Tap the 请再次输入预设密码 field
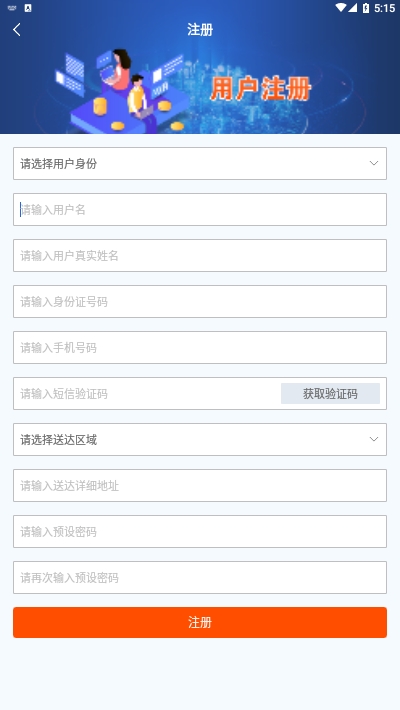 (200, 578)
